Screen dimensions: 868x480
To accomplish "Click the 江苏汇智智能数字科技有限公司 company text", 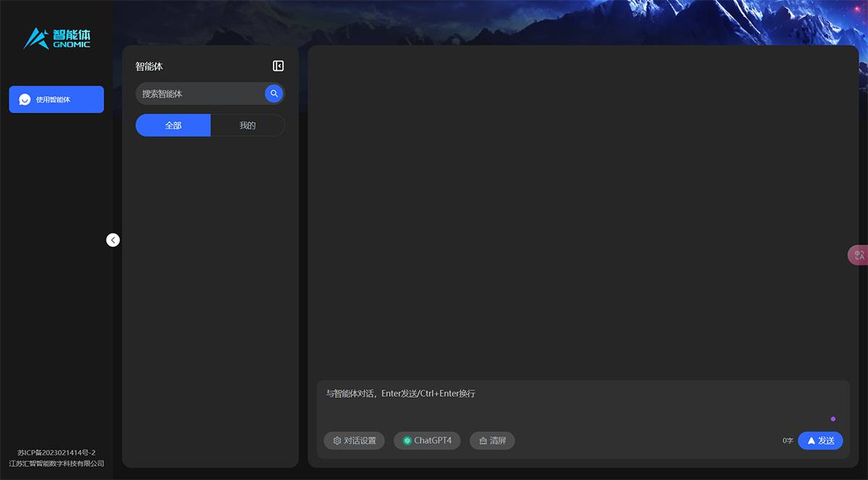I will [56, 463].
